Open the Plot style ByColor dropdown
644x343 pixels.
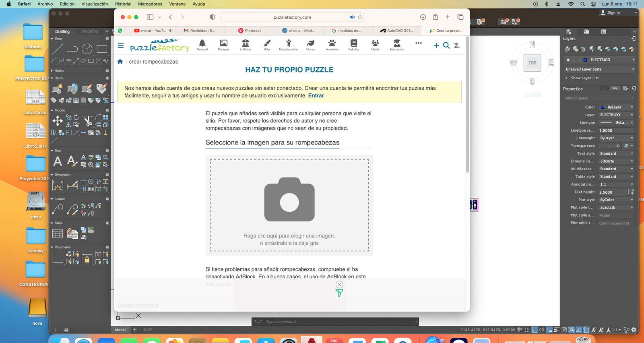(616, 200)
